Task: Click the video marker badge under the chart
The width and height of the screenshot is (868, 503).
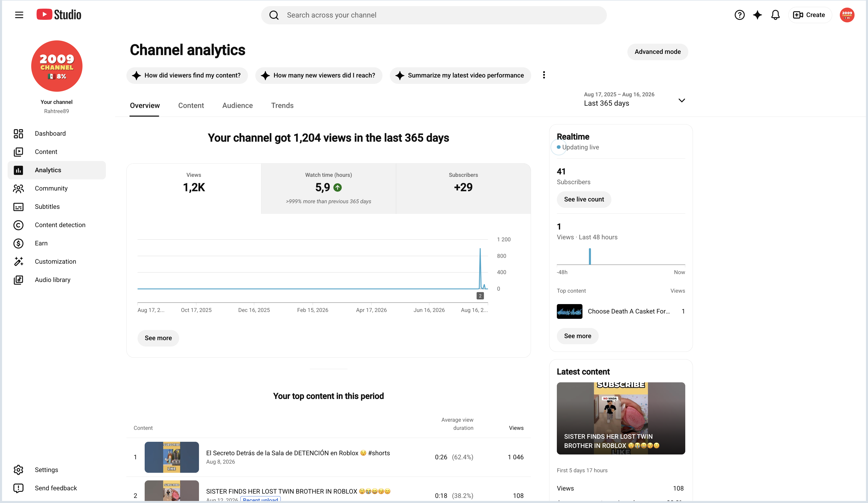Action: (480, 296)
